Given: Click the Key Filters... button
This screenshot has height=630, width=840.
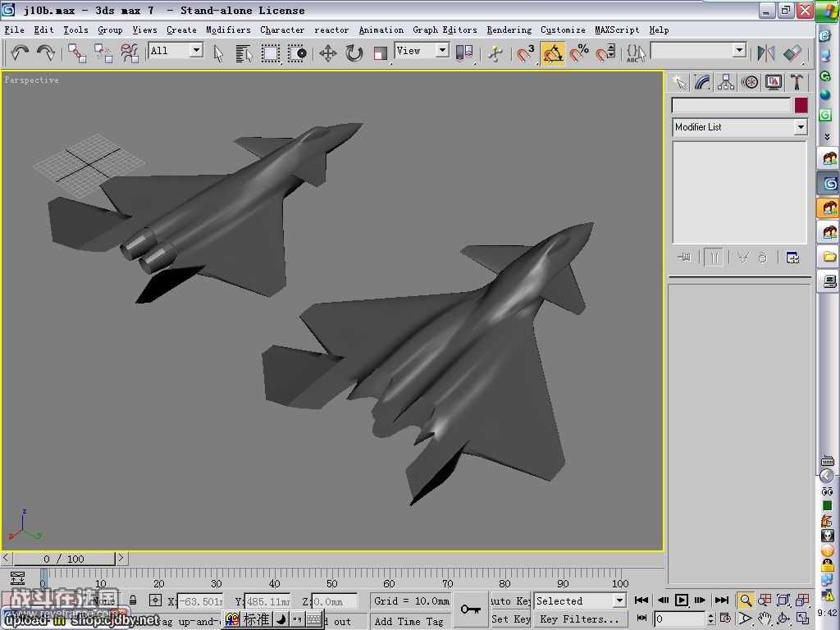Looking at the screenshot, I should (580, 619).
